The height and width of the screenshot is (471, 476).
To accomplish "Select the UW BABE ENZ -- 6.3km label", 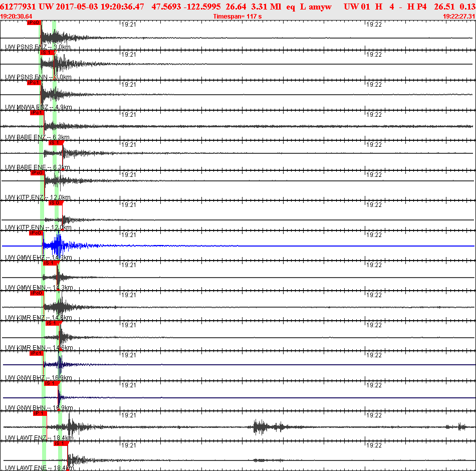I will click(x=38, y=137).
